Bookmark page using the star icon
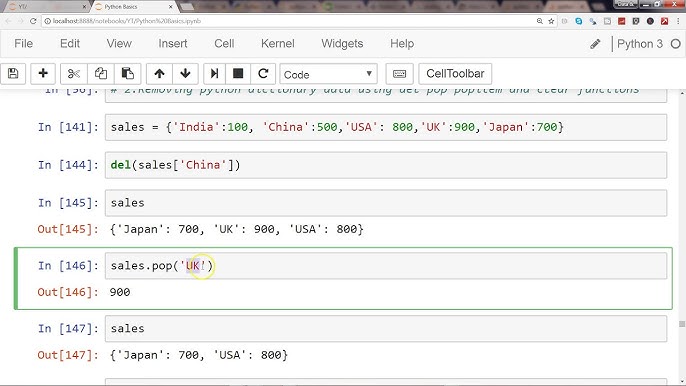 [x=551, y=21]
